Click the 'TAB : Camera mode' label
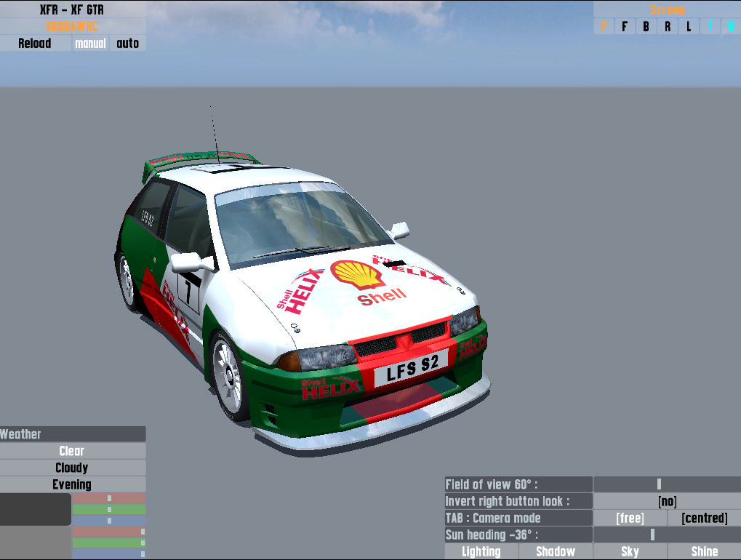The width and height of the screenshot is (741, 560). pyautogui.click(x=518, y=518)
